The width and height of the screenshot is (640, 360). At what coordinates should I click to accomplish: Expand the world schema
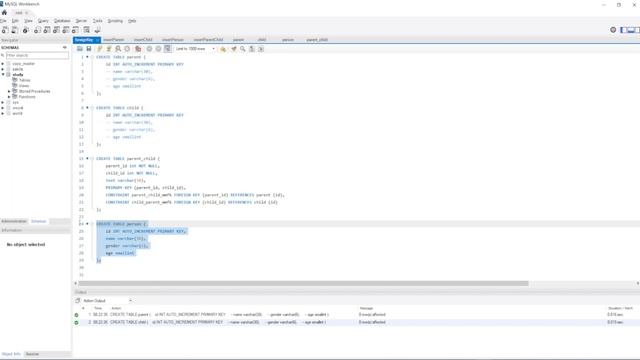[3, 113]
